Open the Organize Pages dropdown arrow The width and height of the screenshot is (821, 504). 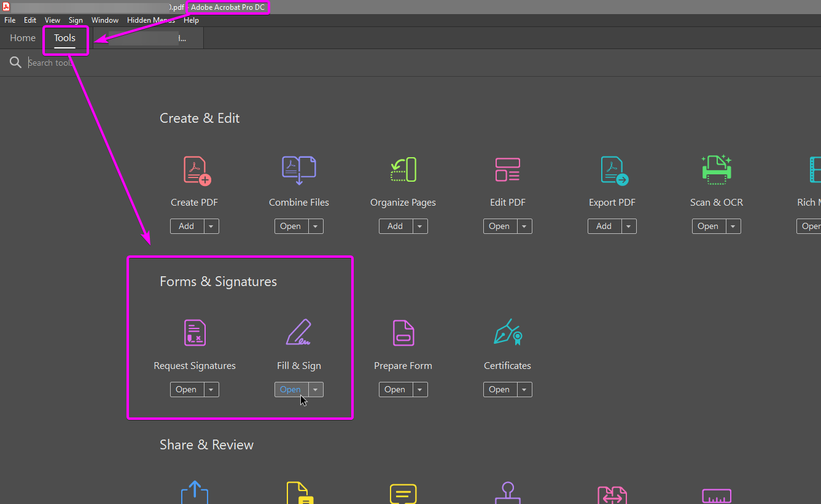click(420, 226)
